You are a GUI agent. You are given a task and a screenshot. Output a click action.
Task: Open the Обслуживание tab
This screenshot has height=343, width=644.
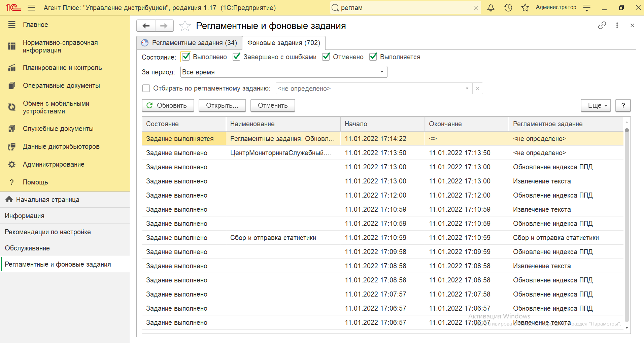65,248
